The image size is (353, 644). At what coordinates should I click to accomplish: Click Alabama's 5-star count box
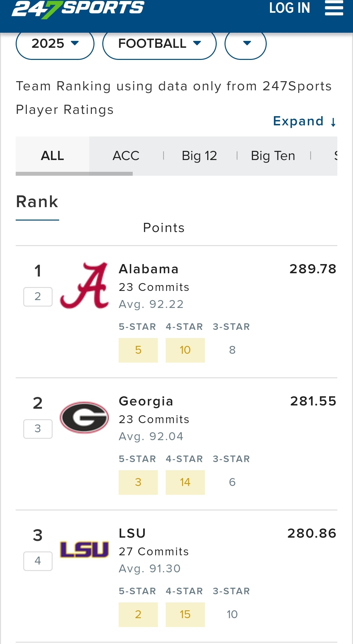click(x=138, y=350)
